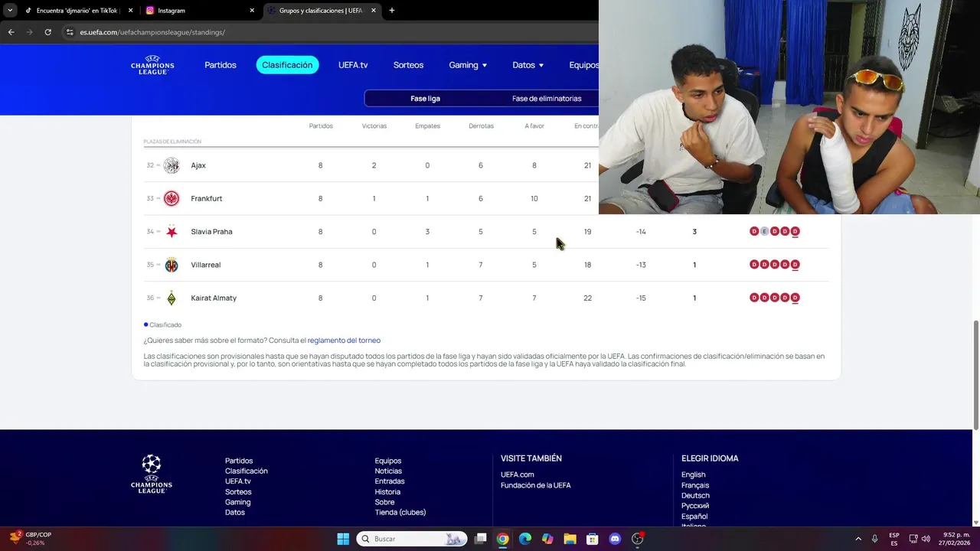
Task: Open Microsoft Edge from the taskbar
Action: point(525,539)
